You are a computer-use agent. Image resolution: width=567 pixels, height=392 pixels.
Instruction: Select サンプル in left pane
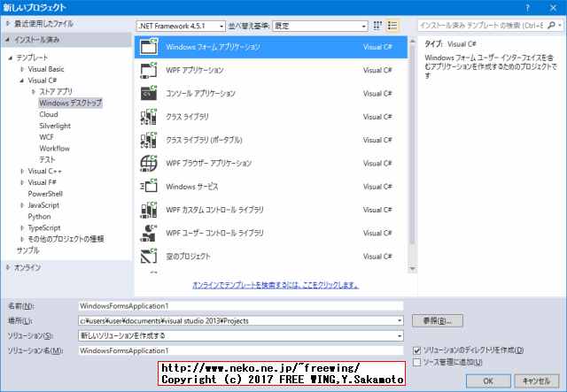pyautogui.click(x=27, y=250)
